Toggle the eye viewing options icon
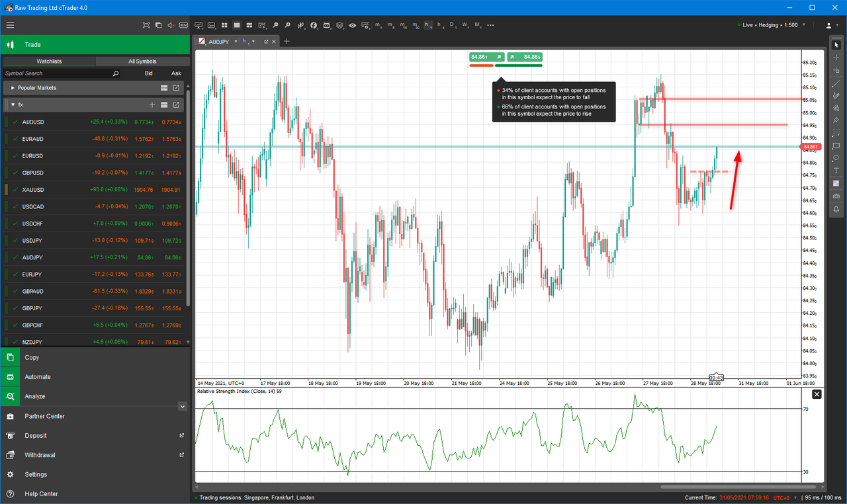This screenshot has height=504, width=847. (x=353, y=25)
